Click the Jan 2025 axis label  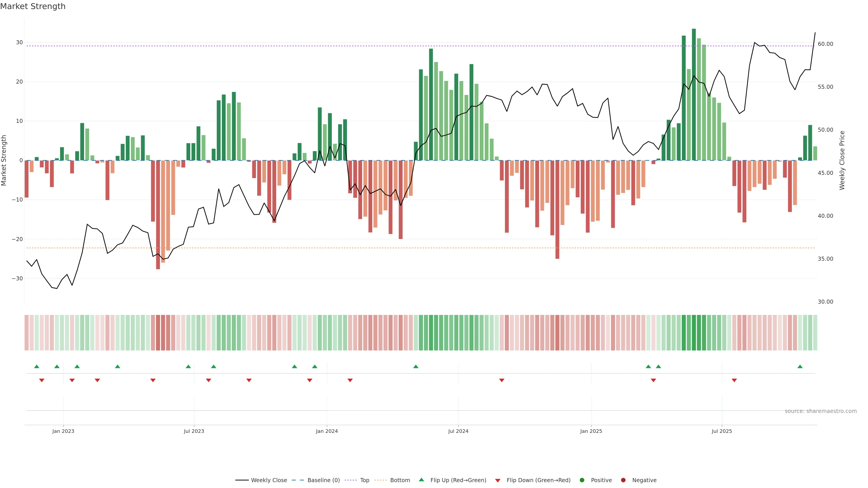(591, 431)
